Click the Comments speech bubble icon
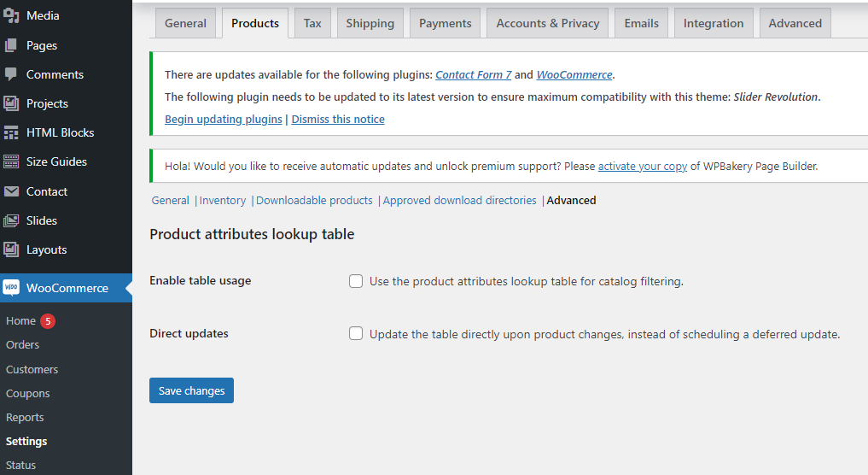This screenshot has height=475, width=868. point(11,74)
